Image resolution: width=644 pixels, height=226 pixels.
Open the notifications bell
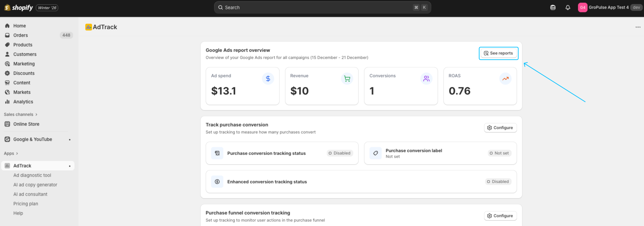tap(568, 8)
